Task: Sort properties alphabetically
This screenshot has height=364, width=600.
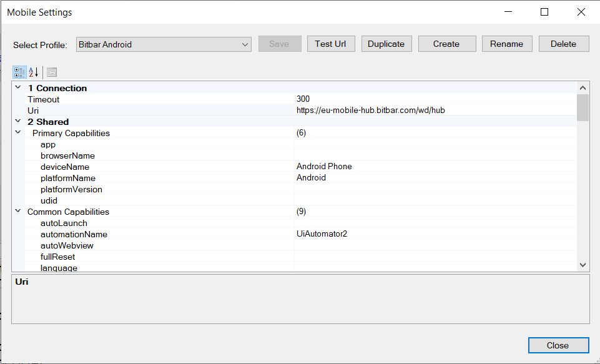Action: (34, 72)
